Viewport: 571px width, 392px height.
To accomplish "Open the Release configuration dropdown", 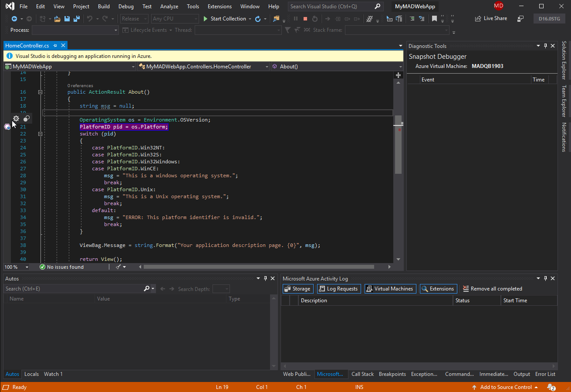I will [134, 19].
